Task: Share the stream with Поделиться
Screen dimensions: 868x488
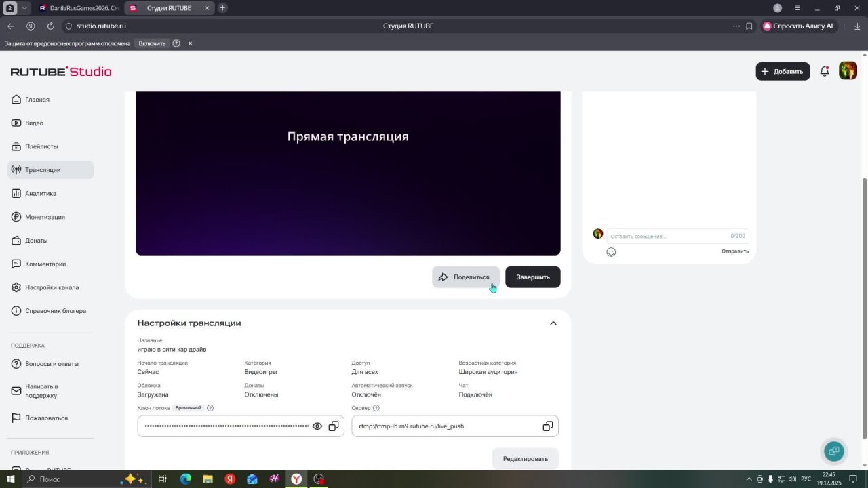Action: point(466,277)
